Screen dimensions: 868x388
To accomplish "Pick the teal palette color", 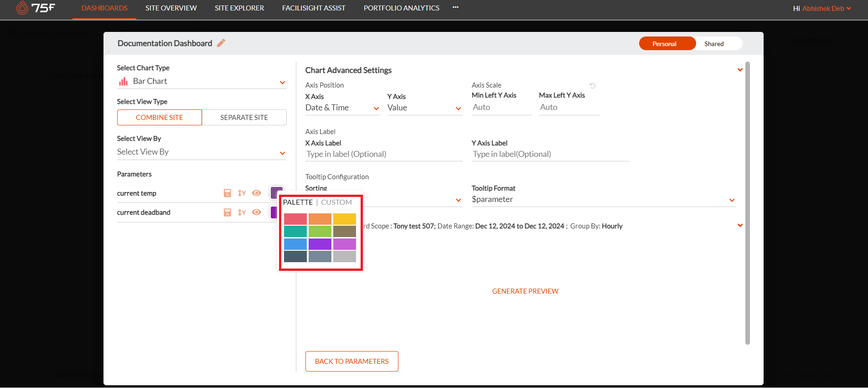I will (295, 232).
